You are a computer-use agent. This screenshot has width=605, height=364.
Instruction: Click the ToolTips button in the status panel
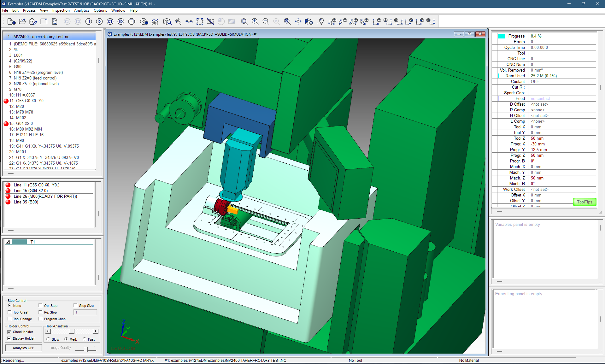584,202
